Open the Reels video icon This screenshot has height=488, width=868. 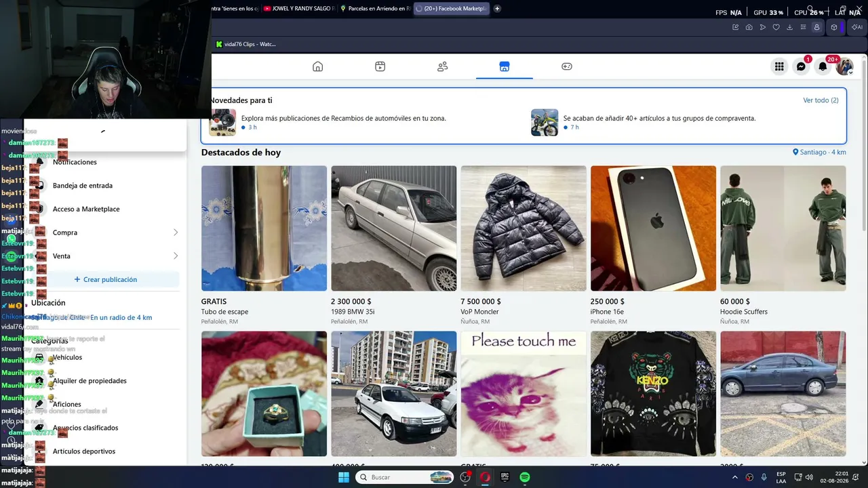tap(380, 66)
